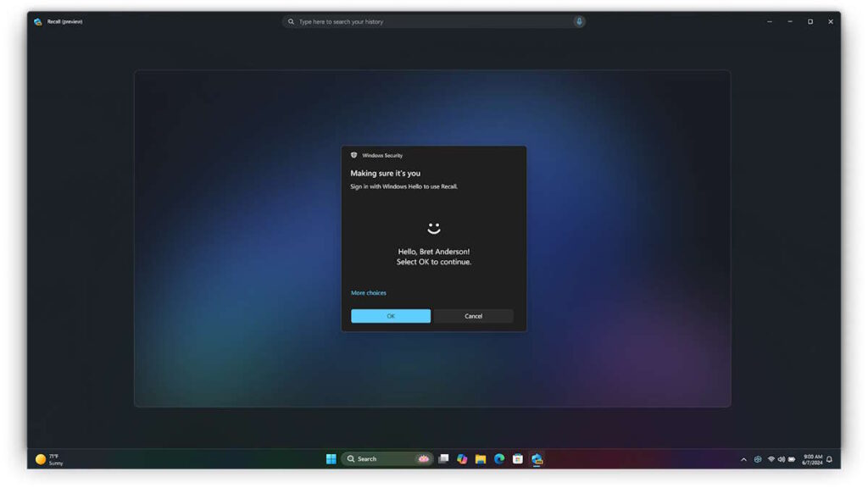Open Microsoft Store from the taskbar
Viewport: 868px width, 488px height.
click(518, 458)
